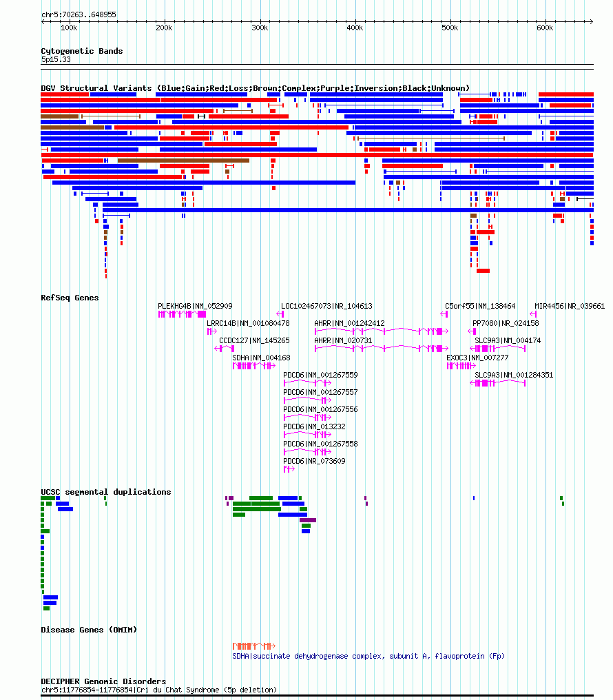
Task: Pick the SLC9A3|NM_004174 transcript label
Action: (x=508, y=340)
